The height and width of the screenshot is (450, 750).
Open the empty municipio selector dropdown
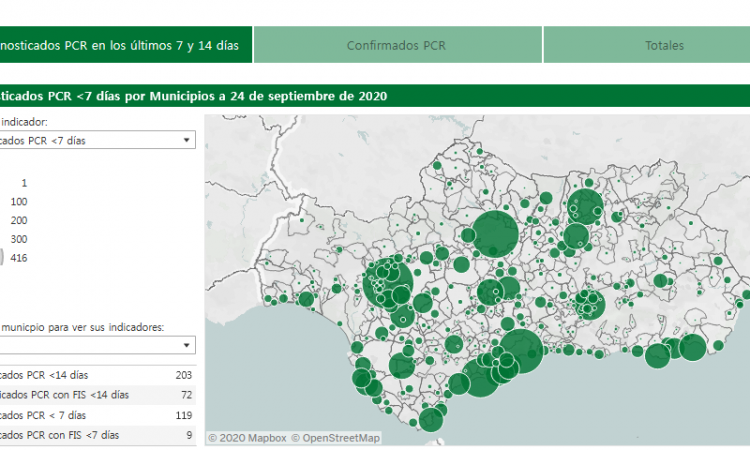97,345
